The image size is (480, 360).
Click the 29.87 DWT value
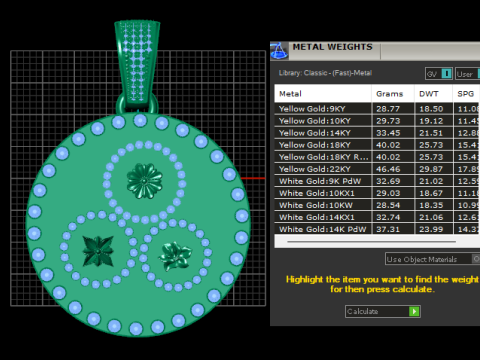[431, 169]
